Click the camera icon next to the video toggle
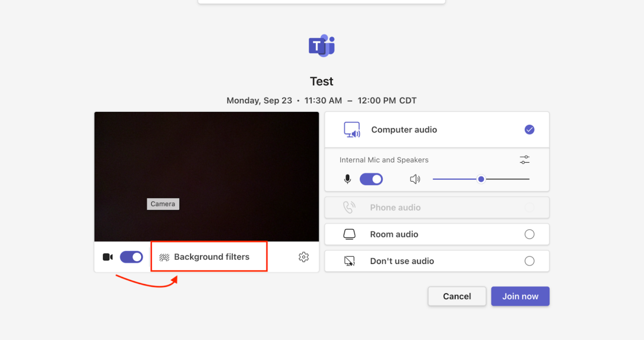The image size is (644, 340). 107,257
